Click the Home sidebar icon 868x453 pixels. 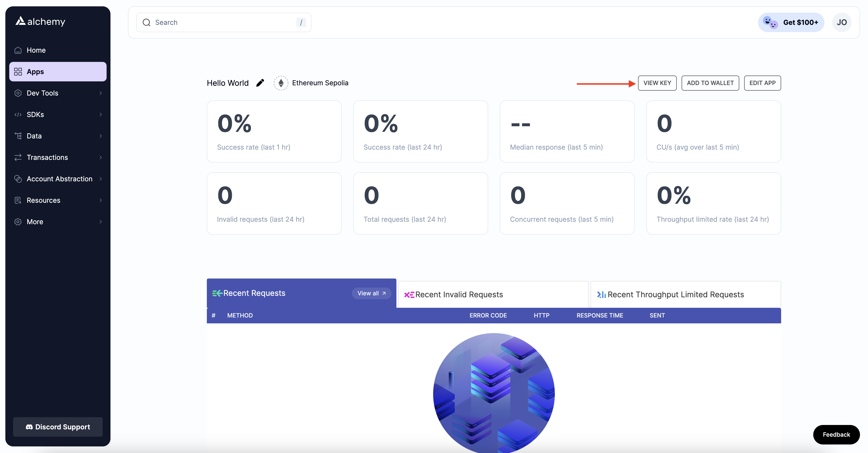tap(17, 50)
